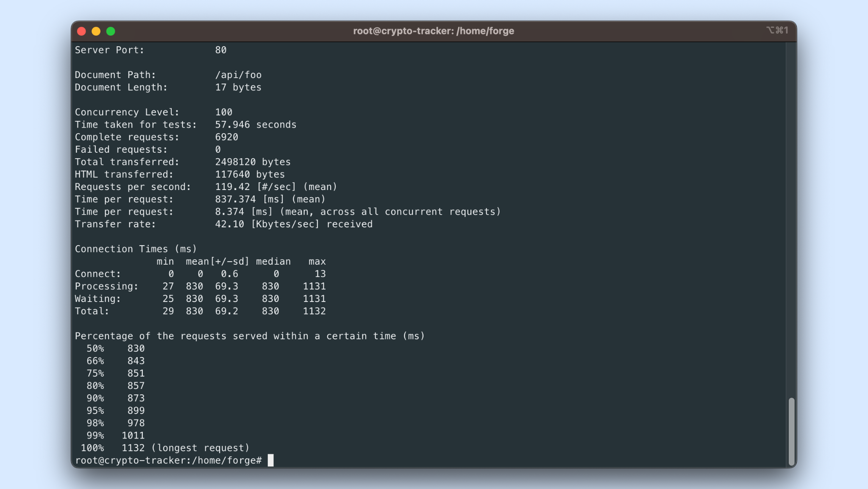Click the 80% percentile value 857
The width and height of the screenshot is (868, 489).
[x=136, y=386]
